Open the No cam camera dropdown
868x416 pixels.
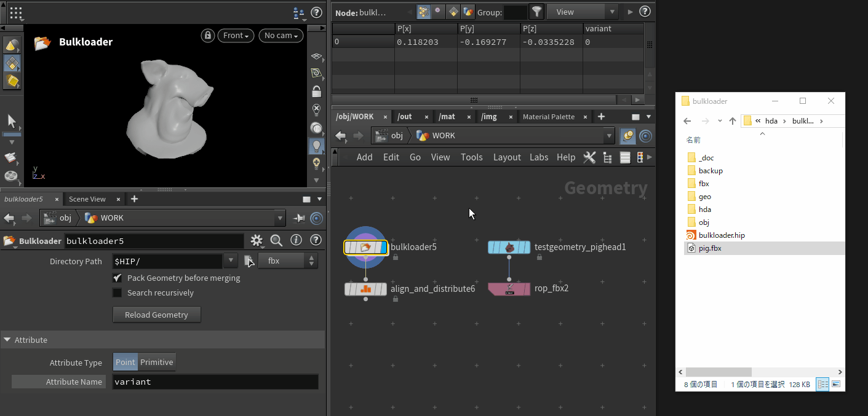coord(281,36)
